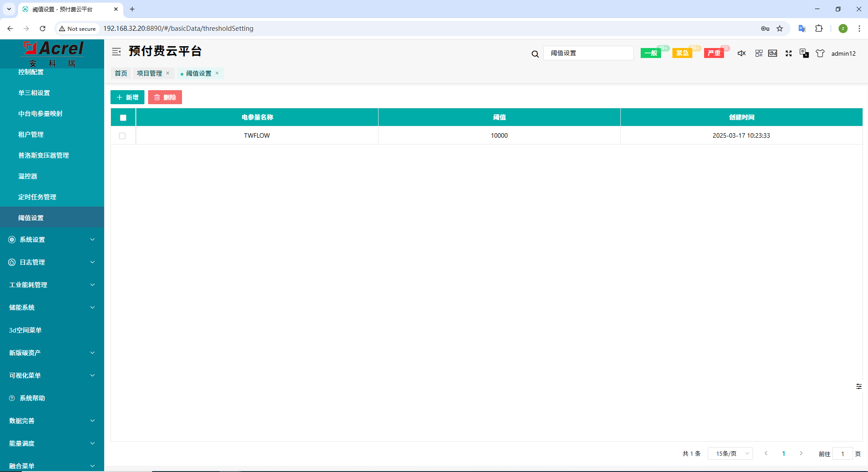Select 定时任务管理 in the sidebar
Viewport: 868px width, 472px height.
(37, 197)
